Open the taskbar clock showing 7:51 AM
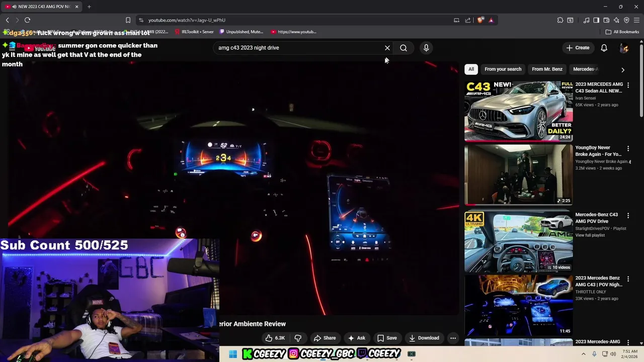The height and width of the screenshot is (362, 644). point(630,354)
